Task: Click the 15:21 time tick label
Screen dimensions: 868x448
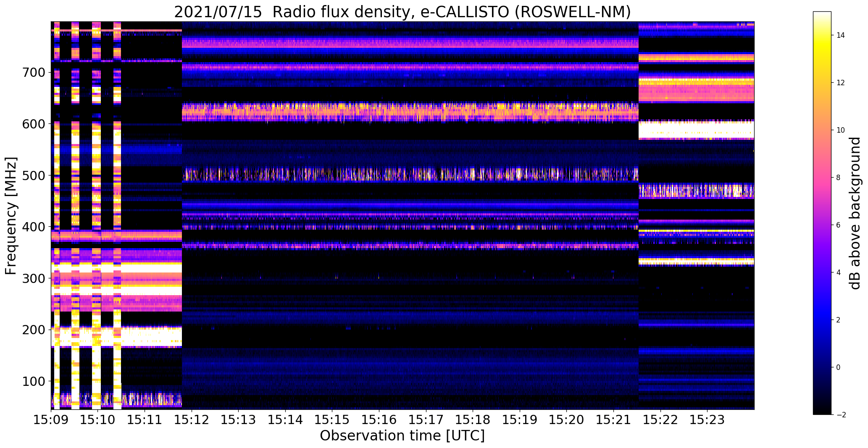Action: pyautogui.click(x=613, y=419)
